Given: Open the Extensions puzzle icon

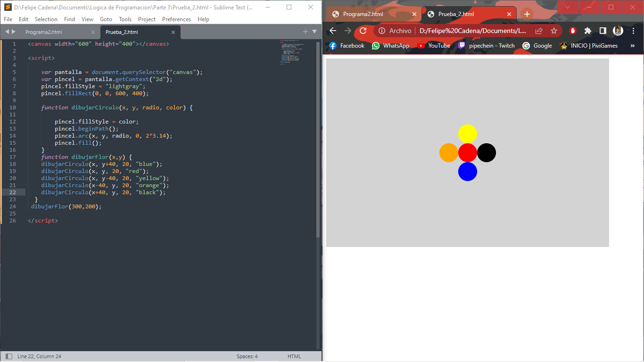Looking at the screenshot, I should pos(588,31).
